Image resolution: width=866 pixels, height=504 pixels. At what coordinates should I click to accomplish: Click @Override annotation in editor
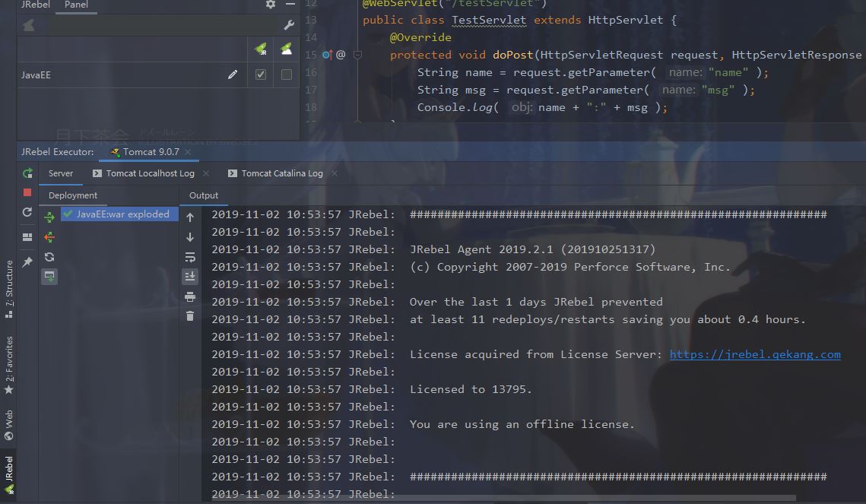point(420,37)
